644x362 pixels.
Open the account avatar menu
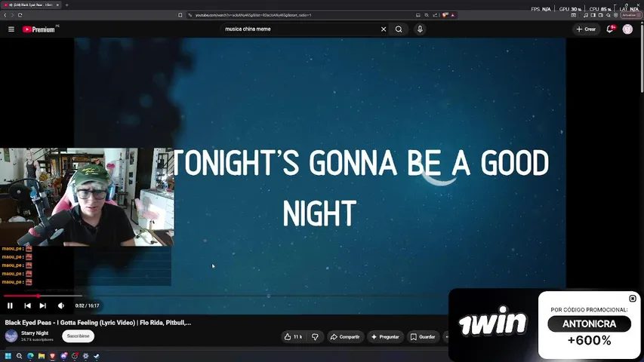point(627,29)
